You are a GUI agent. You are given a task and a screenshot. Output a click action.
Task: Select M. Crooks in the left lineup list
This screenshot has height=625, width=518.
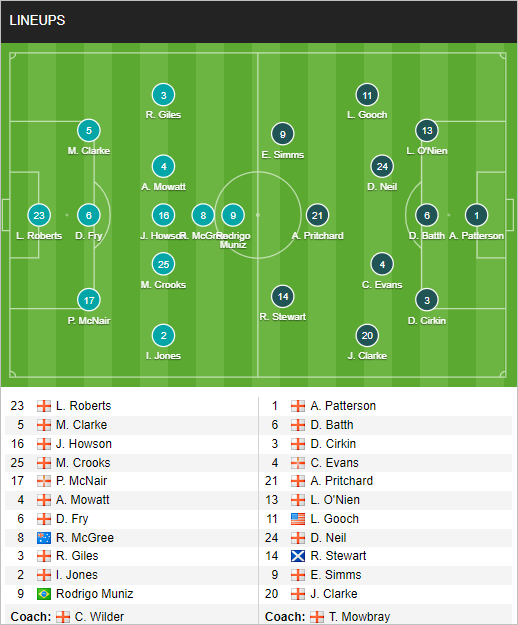pyautogui.click(x=83, y=462)
